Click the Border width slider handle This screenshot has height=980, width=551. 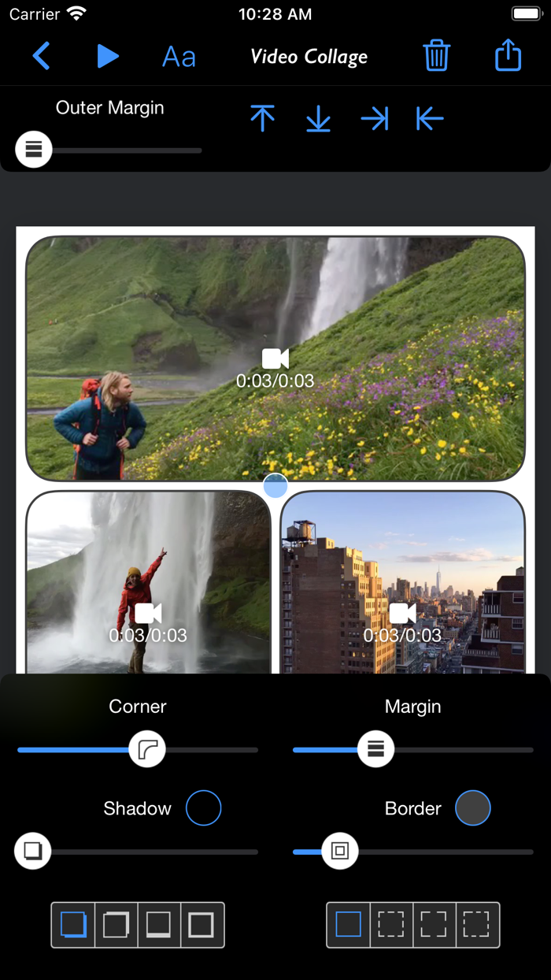point(340,851)
